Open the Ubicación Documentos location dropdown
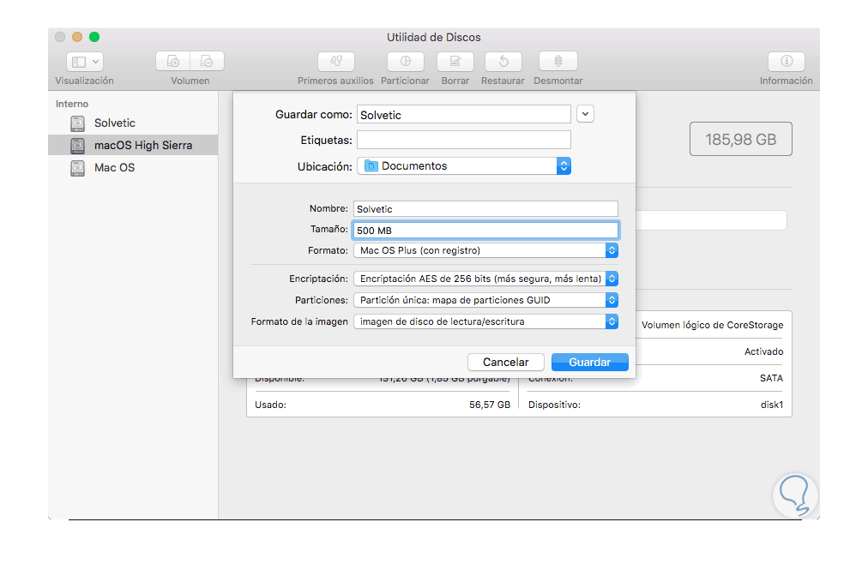Viewport: 868px width, 588px height. tap(464, 166)
